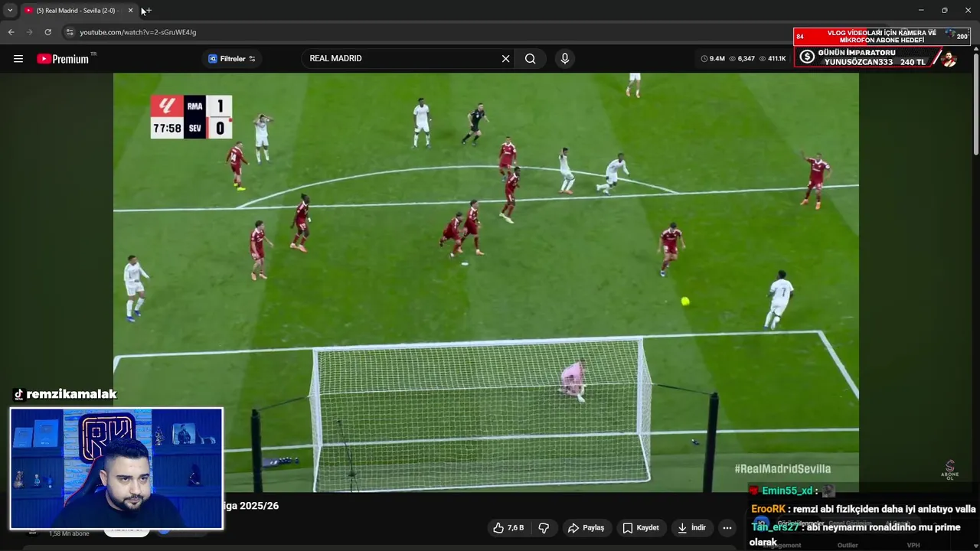The image size is (980, 551).
Task: Save the video with Kaydet
Action: coord(641,528)
